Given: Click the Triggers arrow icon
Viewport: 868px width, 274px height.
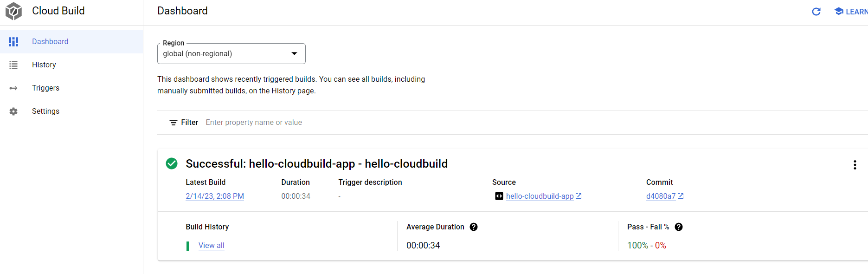Looking at the screenshot, I should pos(13,88).
